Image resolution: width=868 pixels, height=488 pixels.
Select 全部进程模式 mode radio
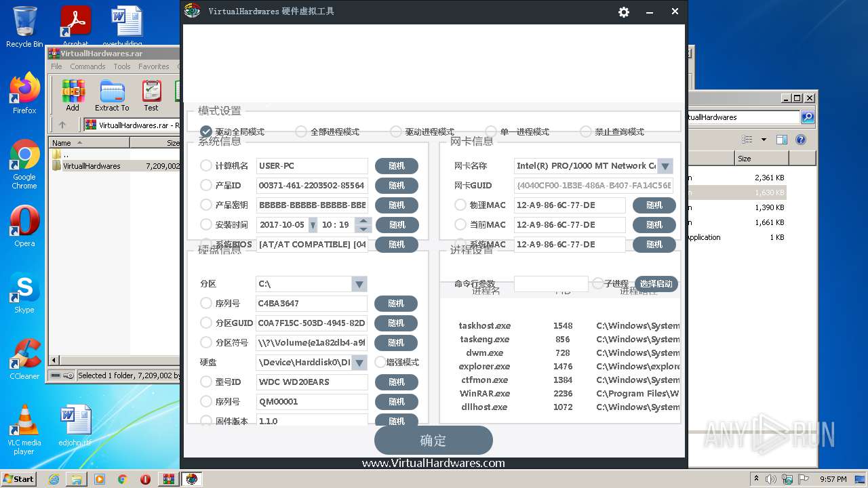pos(301,131)
